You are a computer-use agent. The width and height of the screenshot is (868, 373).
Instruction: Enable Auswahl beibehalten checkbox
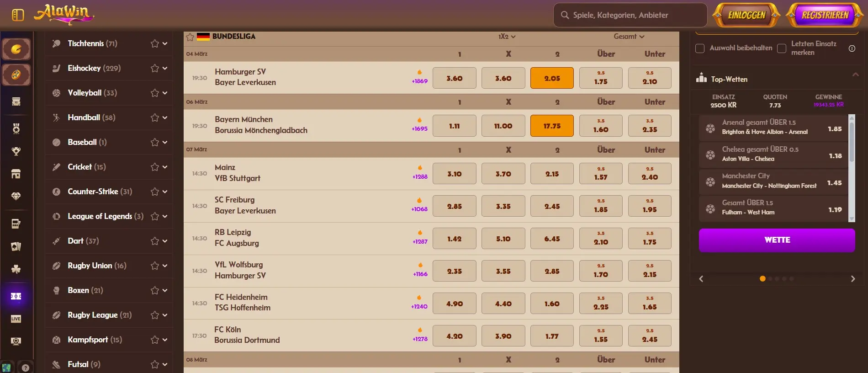click(x=700, y=48)
